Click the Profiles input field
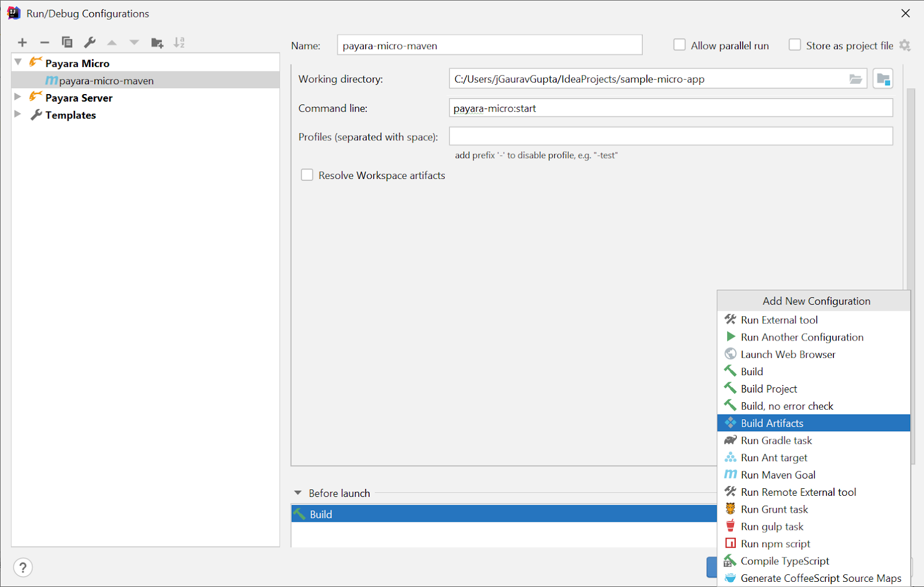The image size is (924, 587). coord(671,136)
